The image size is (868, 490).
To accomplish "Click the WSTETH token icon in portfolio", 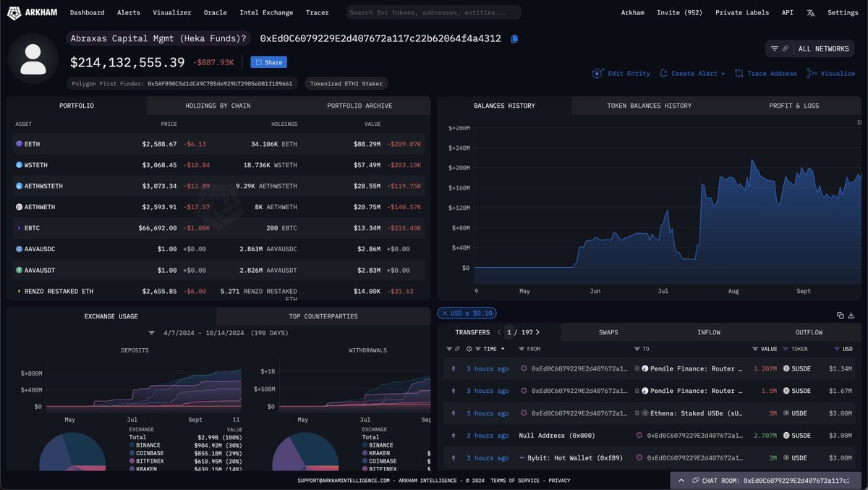I will point(19,165).
